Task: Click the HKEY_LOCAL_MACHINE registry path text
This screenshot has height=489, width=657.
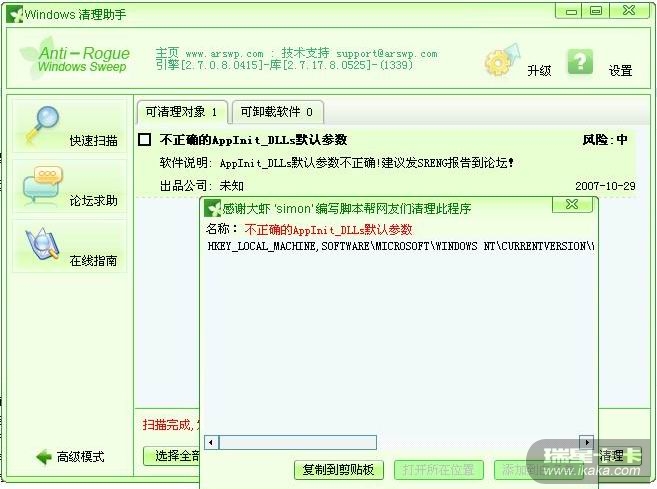Action: coord(400,246)
